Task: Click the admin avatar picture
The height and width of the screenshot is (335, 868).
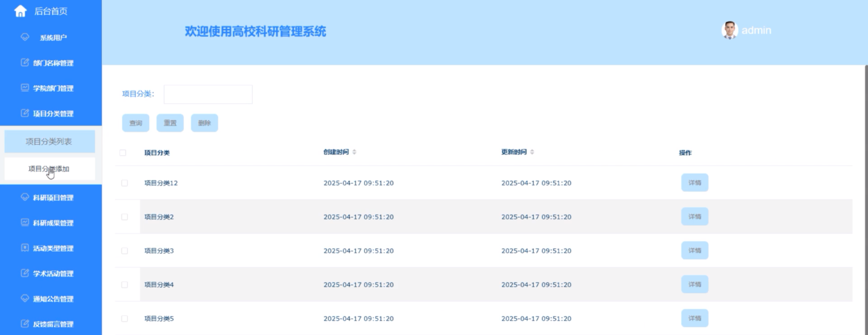Action: tap(729, 30)
